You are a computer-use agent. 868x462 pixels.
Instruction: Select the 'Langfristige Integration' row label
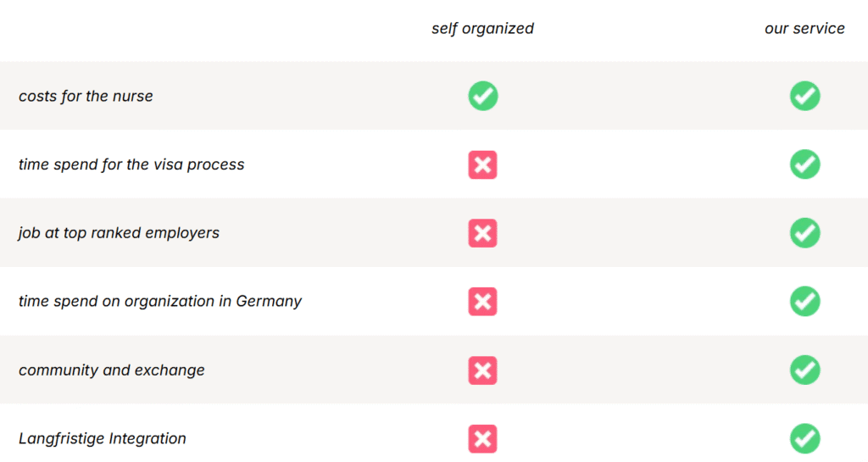(x=103, y=439)
